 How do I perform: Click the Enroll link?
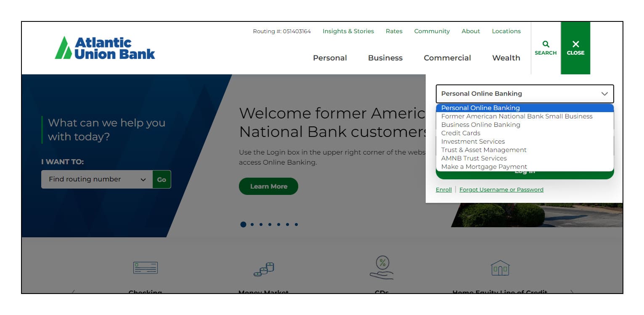tap(444, 190)
